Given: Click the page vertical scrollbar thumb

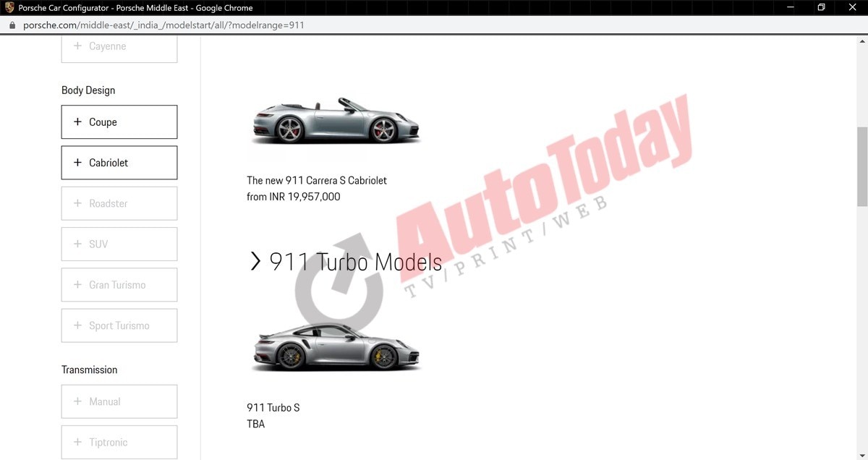Looking at the screenshot, I should [x=861, y=166].
